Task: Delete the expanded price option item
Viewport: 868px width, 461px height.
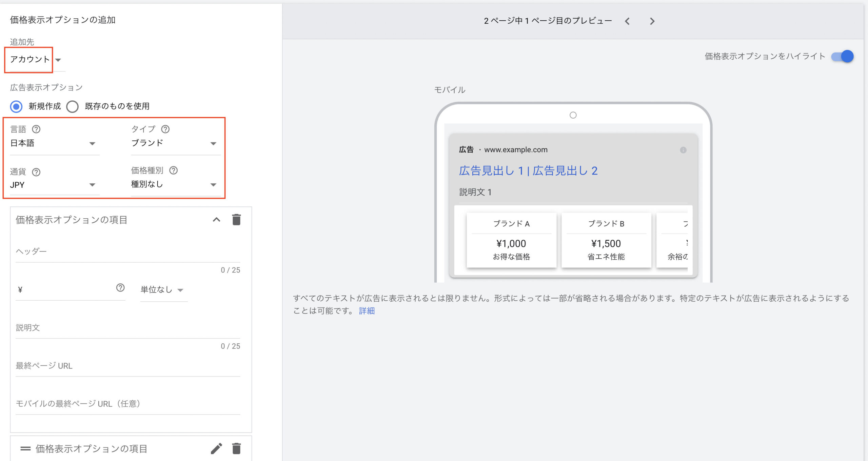Action: (236, 220)
